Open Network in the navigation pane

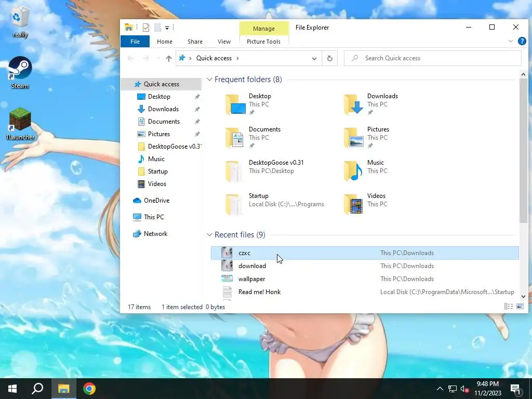pos(155,233)
